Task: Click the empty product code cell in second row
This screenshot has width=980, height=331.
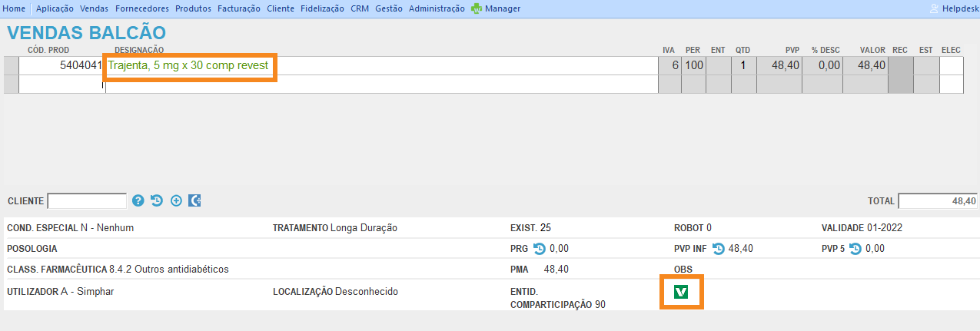Action: click(x=61, y=84)
